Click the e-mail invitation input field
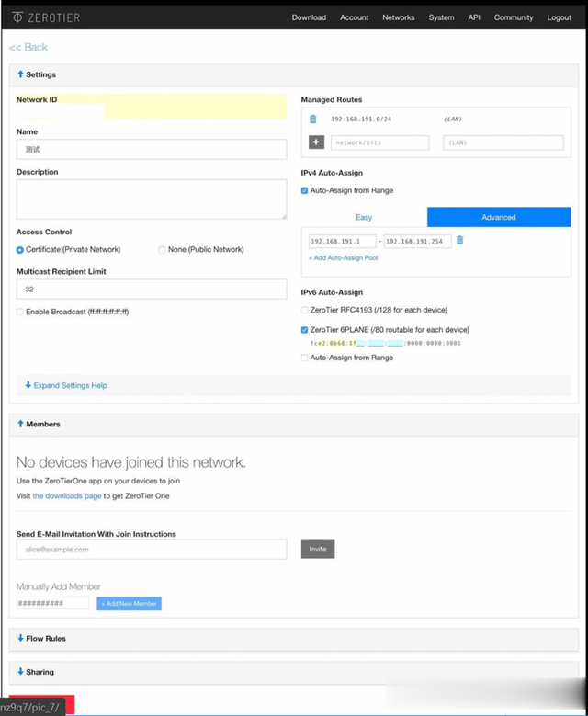 [152, 550]
